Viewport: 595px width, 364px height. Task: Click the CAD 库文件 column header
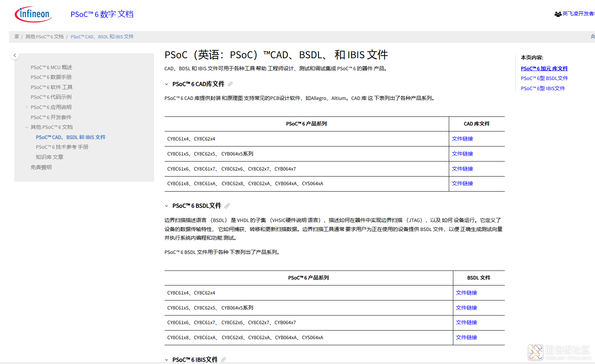pos(477,124)
